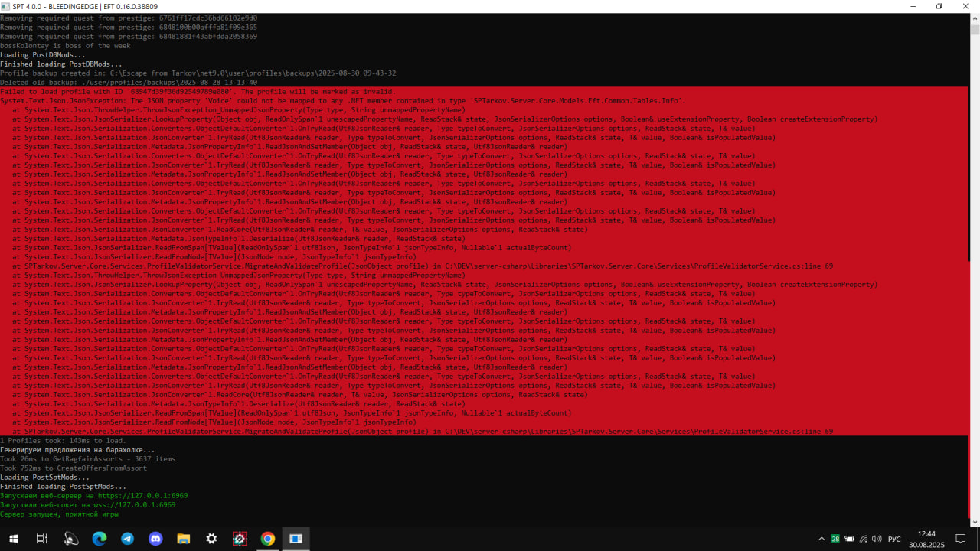The image size is (980, 551).
Task: Open File Explorer from the taskbar
Action: point(184,539)
